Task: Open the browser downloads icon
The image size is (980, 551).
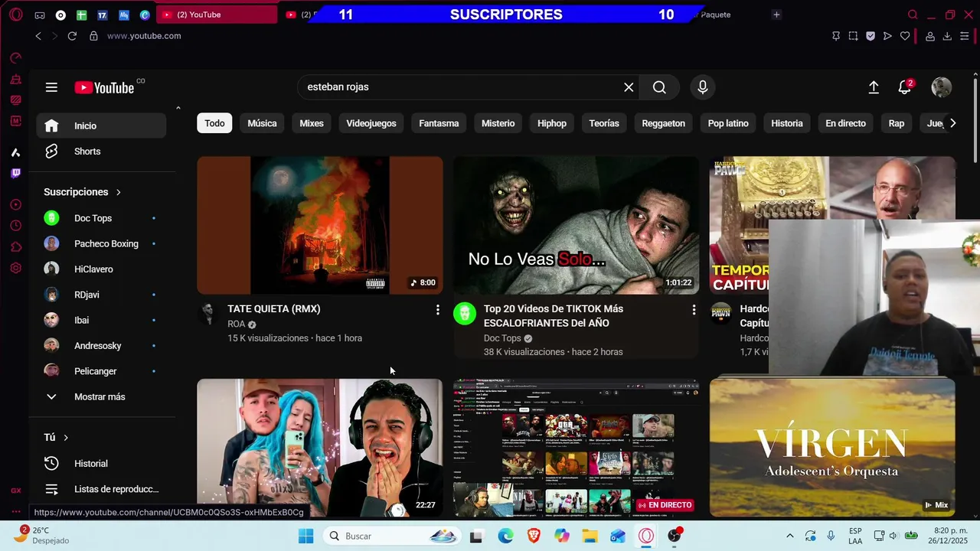Action: click(x=947, y=36)
